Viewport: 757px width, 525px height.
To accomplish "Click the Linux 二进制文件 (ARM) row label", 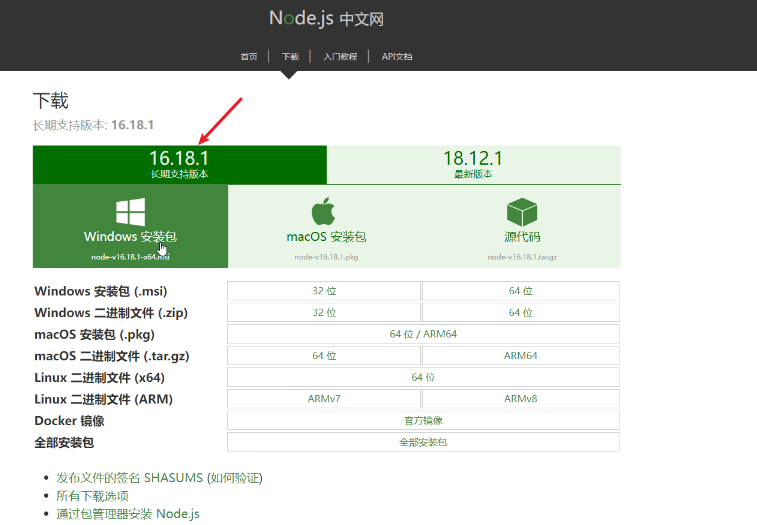I will (x=103, y=399).
